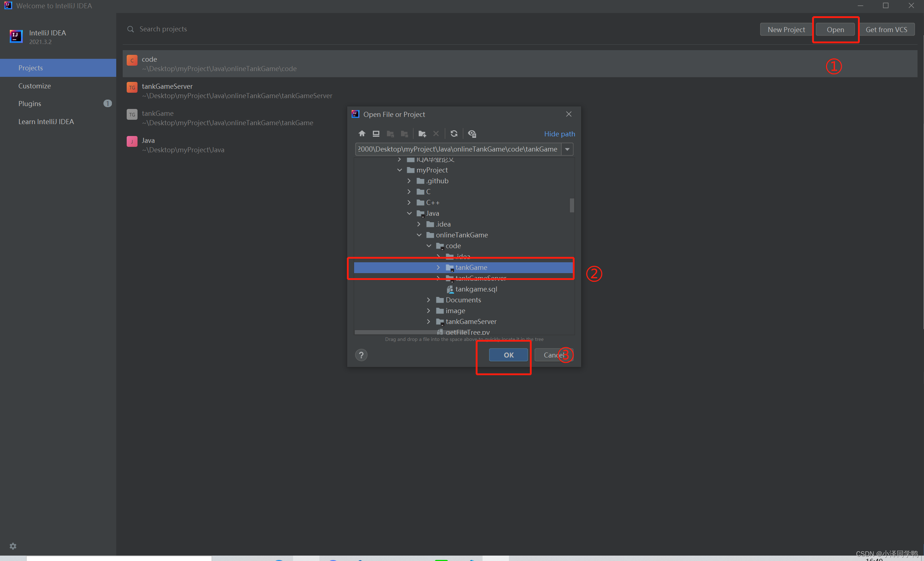Image resolution: width=924 pixels, height=561 pixels.
Task: Expand the Documents folder node
Action: [x=429, y=300]
